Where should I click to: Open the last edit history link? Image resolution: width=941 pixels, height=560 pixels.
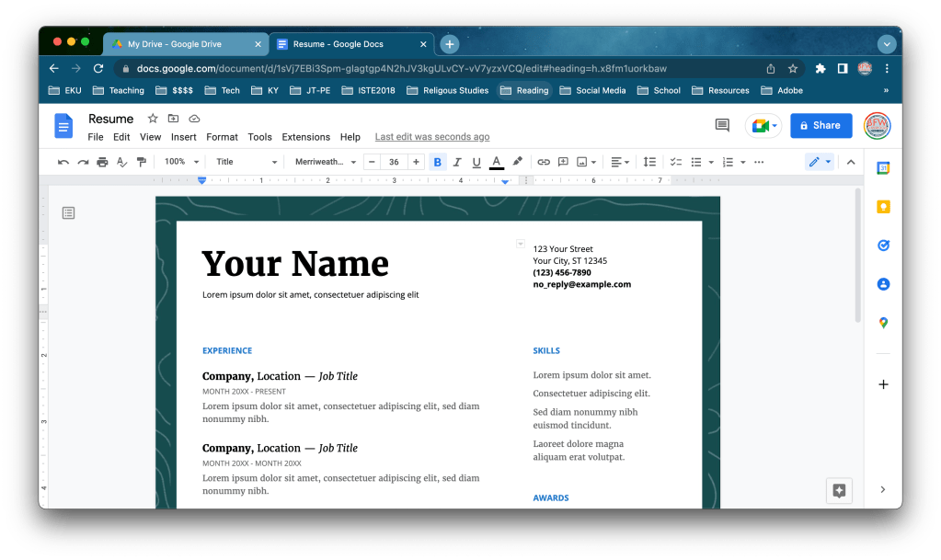(431, 137)
